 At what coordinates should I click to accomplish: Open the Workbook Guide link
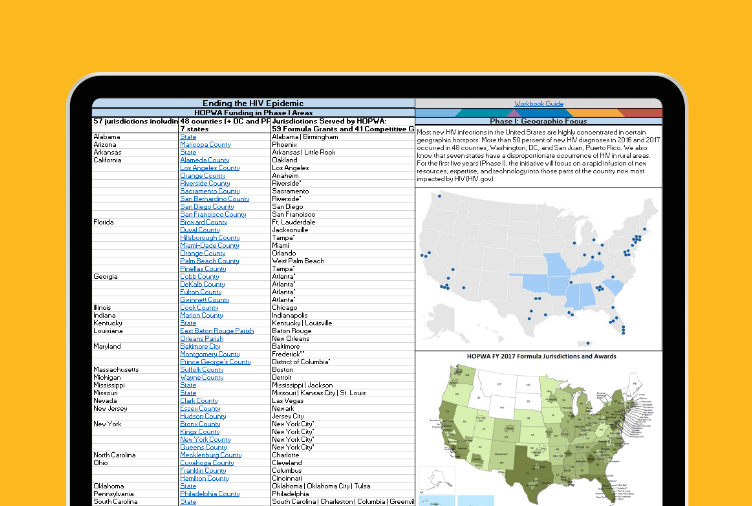[x=539, y=103]
